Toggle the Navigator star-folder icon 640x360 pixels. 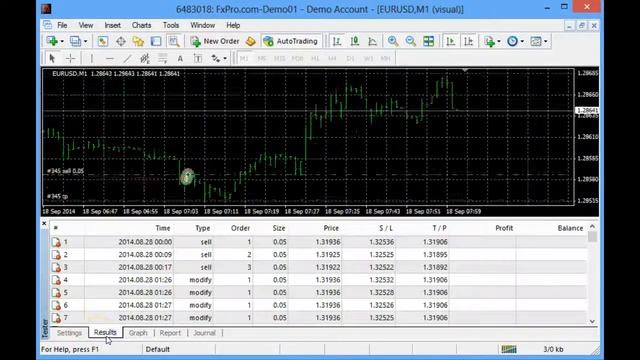pos(138,41)
